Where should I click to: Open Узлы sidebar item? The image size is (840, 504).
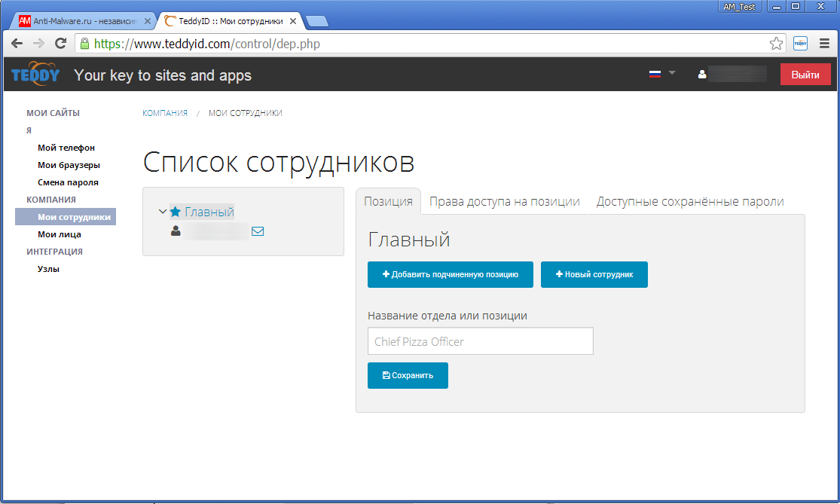[x=48, y=269]
